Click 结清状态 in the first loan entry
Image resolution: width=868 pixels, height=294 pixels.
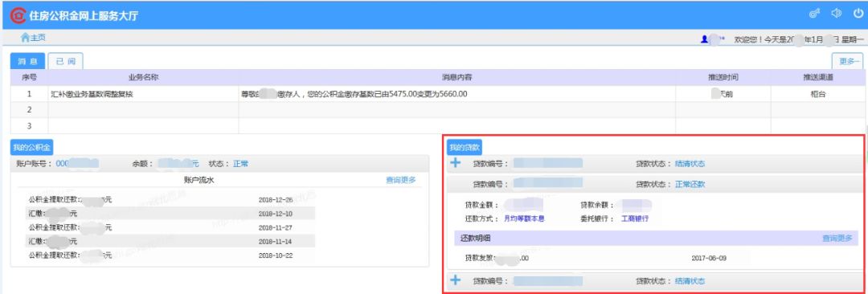pyautogui.click(x=690, y=163)
